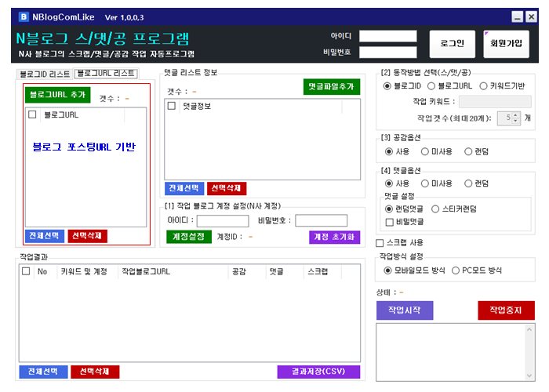
Task: Click 선택삭제 under the comment list
Action: pos(227,188)
